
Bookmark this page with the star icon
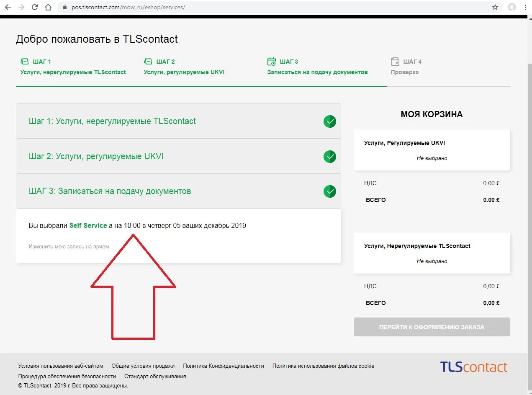click(x=495, y=7)
